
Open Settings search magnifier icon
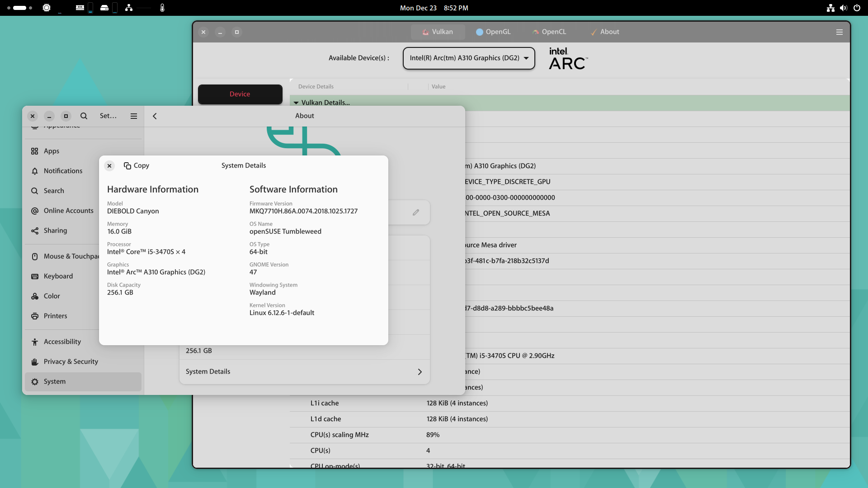click(x=84, y=116)
